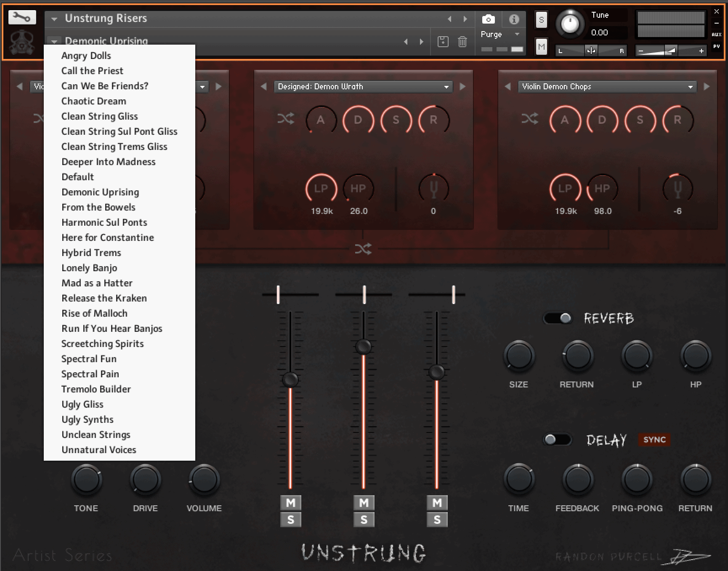This screenshot has width=728, height=571.
Task: Click the Delay FEEDBACK knob
Action: 578,479
